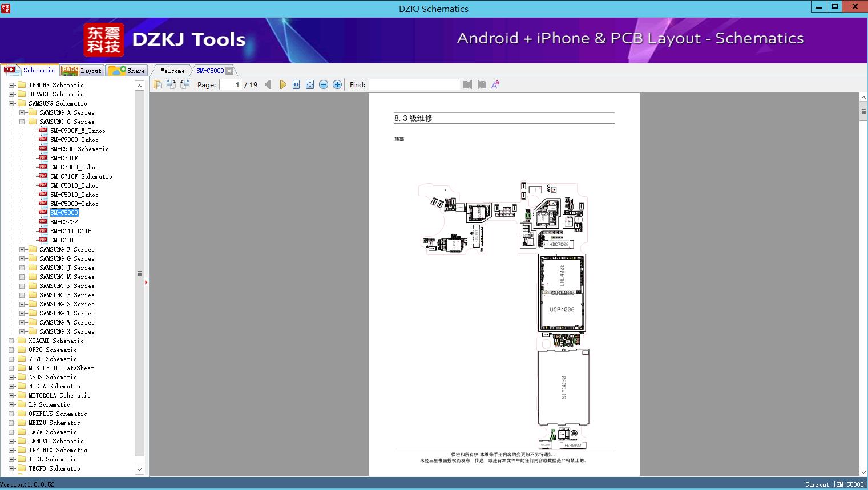Open SM-C3222 PDF
This screenshot has width=868, height=490.
[x=64, y=222]
